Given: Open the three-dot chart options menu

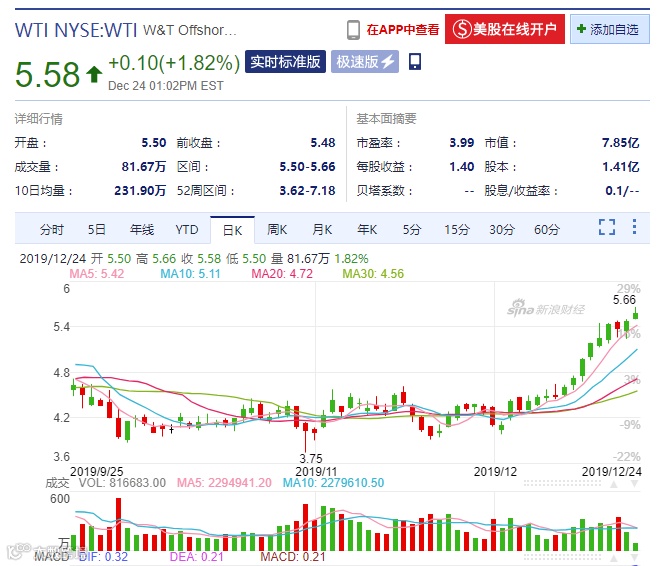Looking at the screenshot, I should tap(634, 226).
